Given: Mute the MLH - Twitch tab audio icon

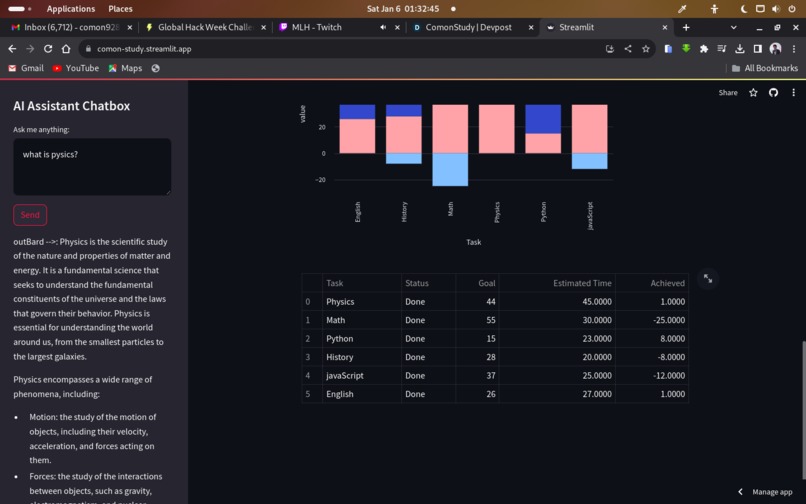Looking at the screenshot, I should [383, 27].
